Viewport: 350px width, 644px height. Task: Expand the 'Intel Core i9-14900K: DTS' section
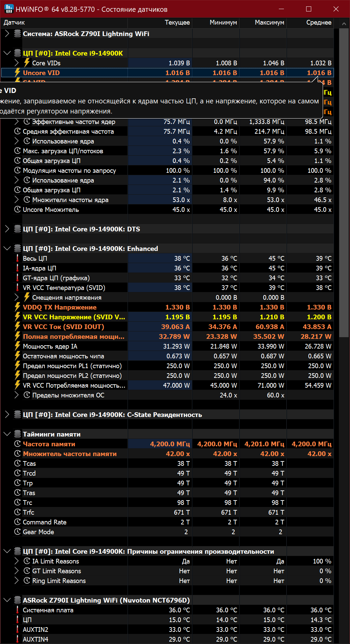click(x=7, y=229)
